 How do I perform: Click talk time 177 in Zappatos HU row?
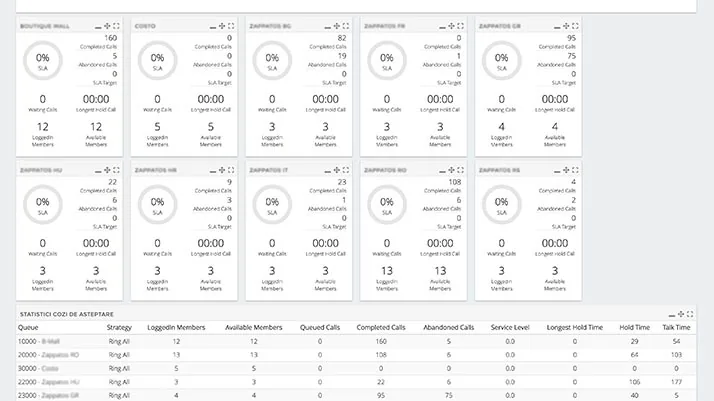pyautogui.click(x=676, y=382)
